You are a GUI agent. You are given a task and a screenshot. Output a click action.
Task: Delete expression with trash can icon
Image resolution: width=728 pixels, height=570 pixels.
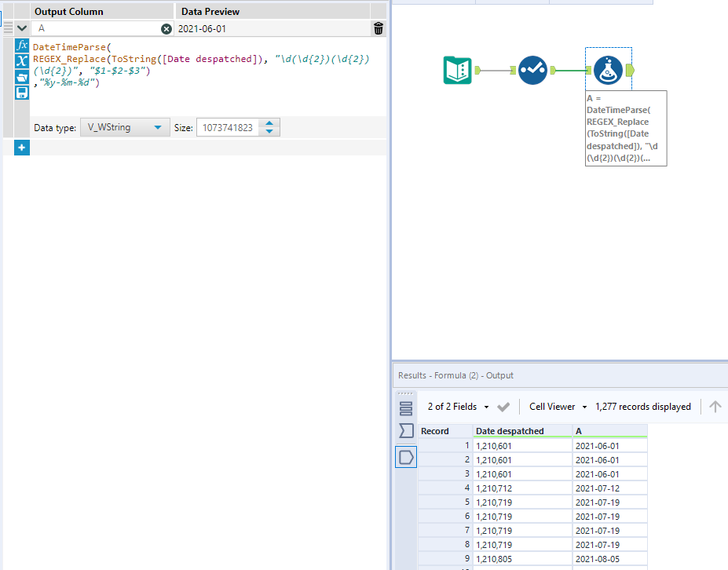coord(379,29)
